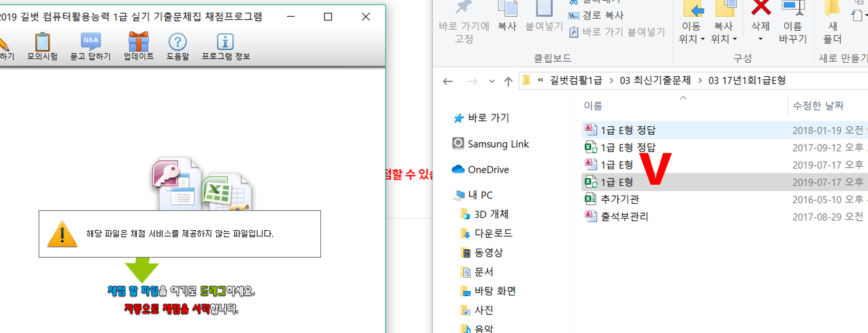Click 새 폴더 icon in ribbon
868x333 pixels.
click(x=832, y=9)
